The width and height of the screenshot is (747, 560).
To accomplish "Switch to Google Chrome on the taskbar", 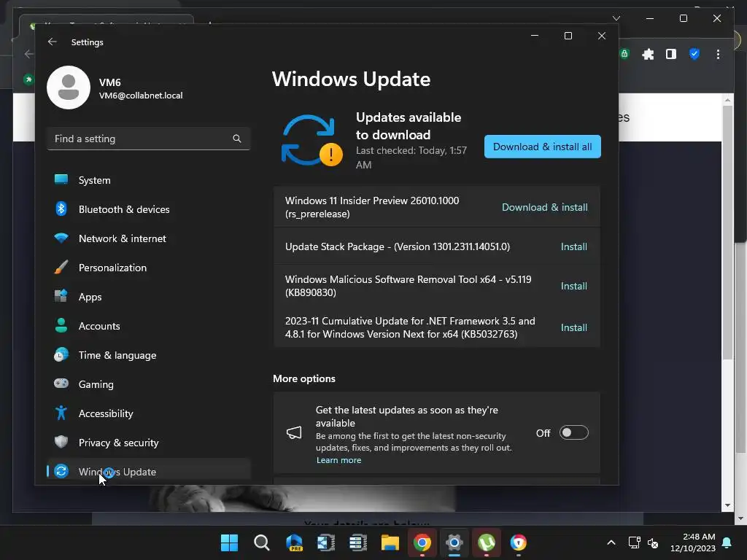I will coord(422,542).
